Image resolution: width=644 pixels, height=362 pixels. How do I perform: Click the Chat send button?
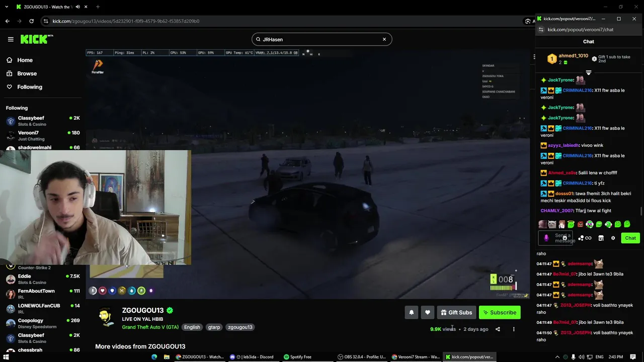point(630,238)
